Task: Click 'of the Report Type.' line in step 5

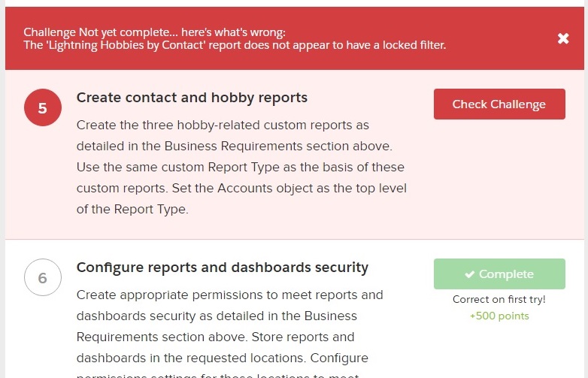Action: [x=132, y=209]
